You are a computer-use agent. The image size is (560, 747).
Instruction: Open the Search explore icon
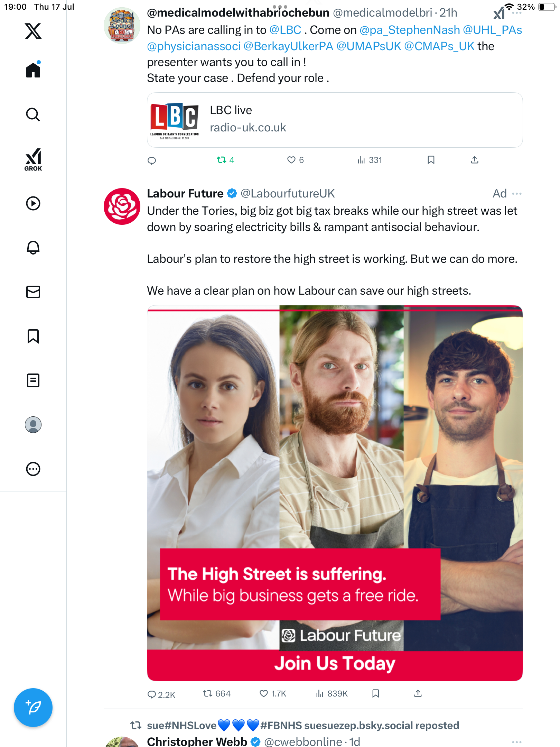[33, 114]
